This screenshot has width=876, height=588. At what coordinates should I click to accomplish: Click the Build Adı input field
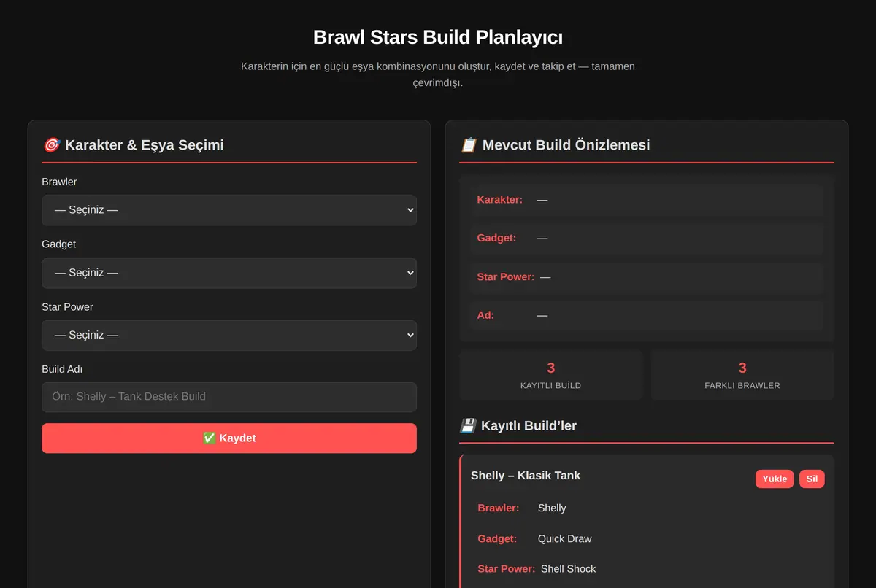229,397
